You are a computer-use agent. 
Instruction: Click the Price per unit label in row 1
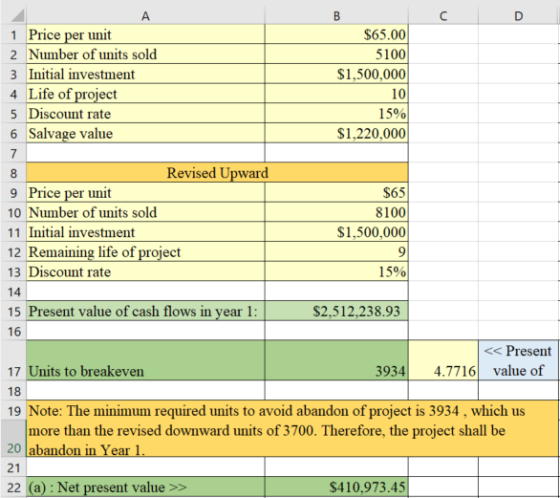click(x=146, y=34)
